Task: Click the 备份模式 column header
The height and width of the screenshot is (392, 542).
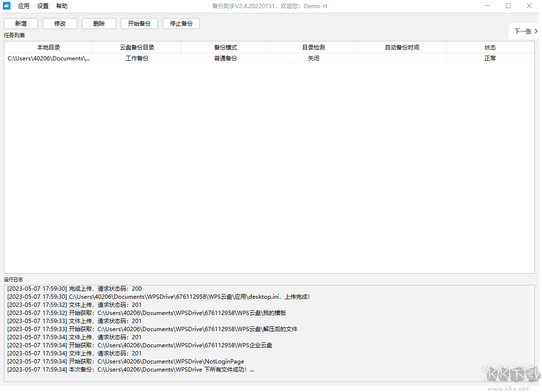Action: tap(226, 47)
